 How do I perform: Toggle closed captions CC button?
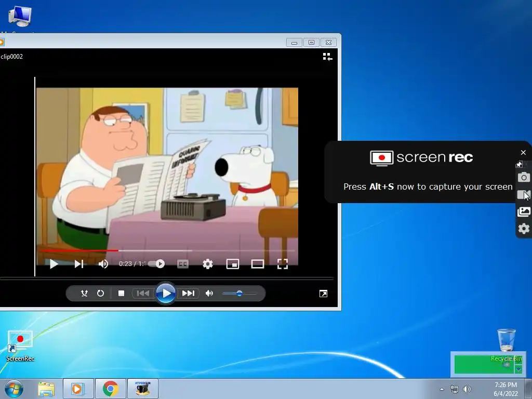(183, 264)
